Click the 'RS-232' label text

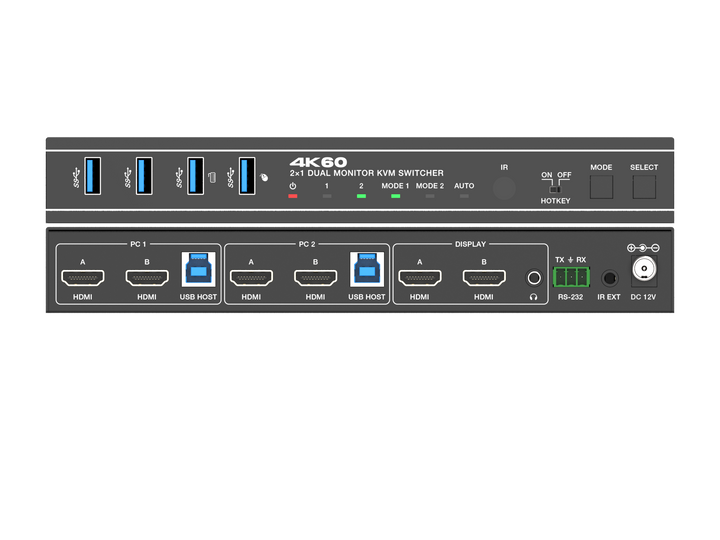(570, 297)
